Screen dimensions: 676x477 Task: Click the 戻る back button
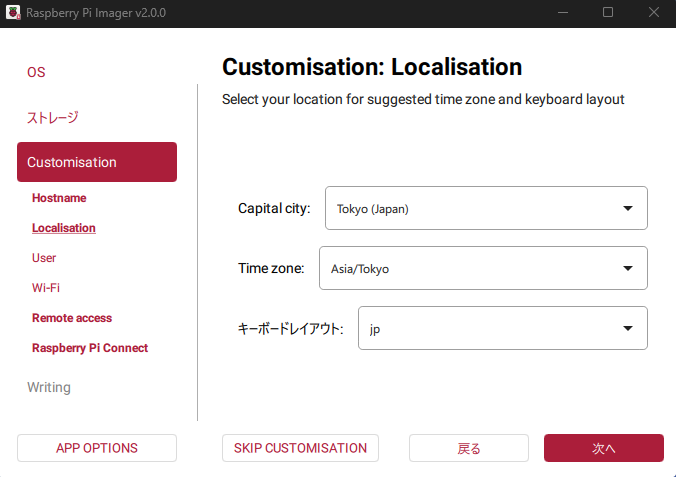(469, 448)
